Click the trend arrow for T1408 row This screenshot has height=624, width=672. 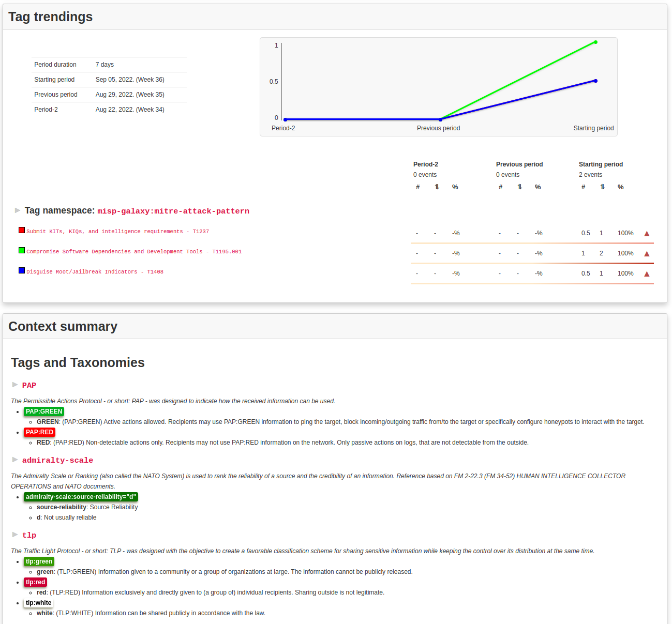coord(647,274)
